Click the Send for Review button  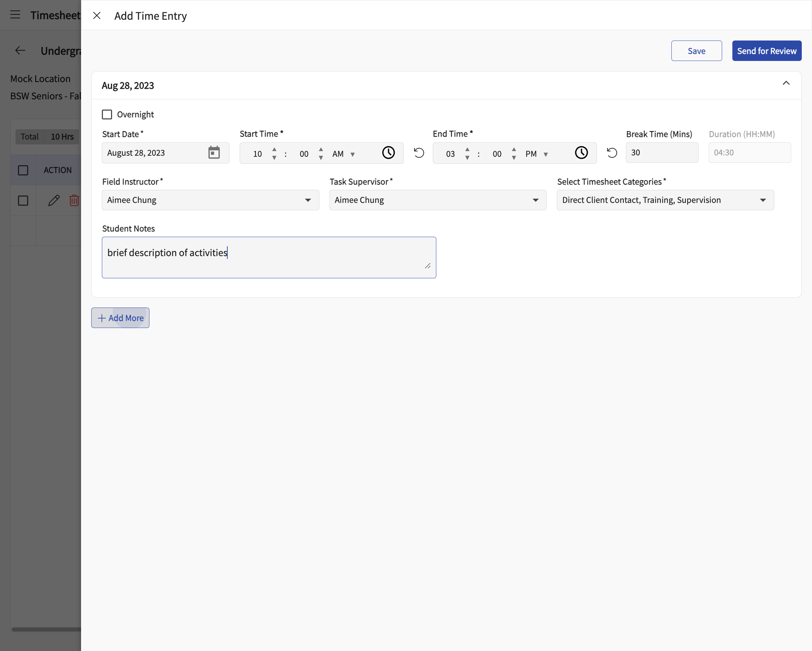coord(767,51)
